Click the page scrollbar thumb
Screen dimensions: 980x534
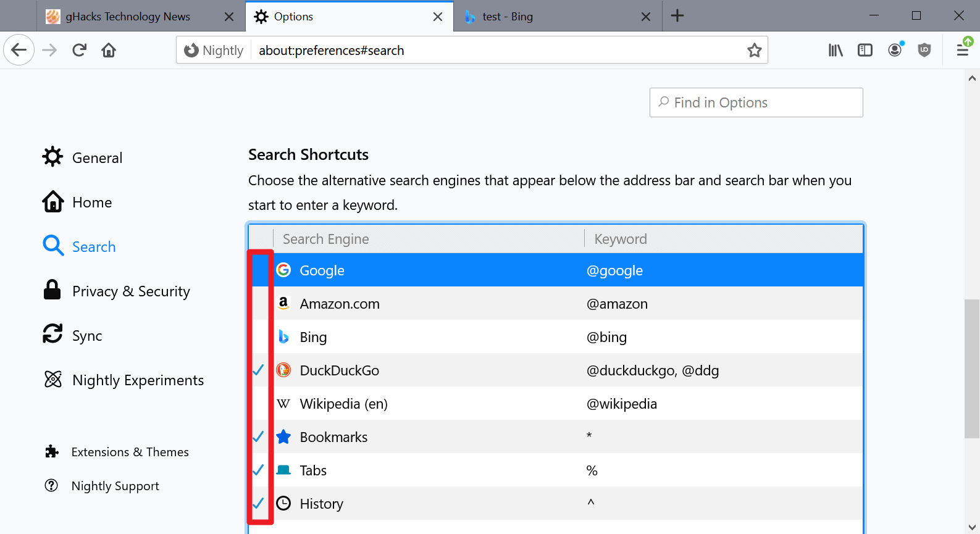[x=972, y=369]
